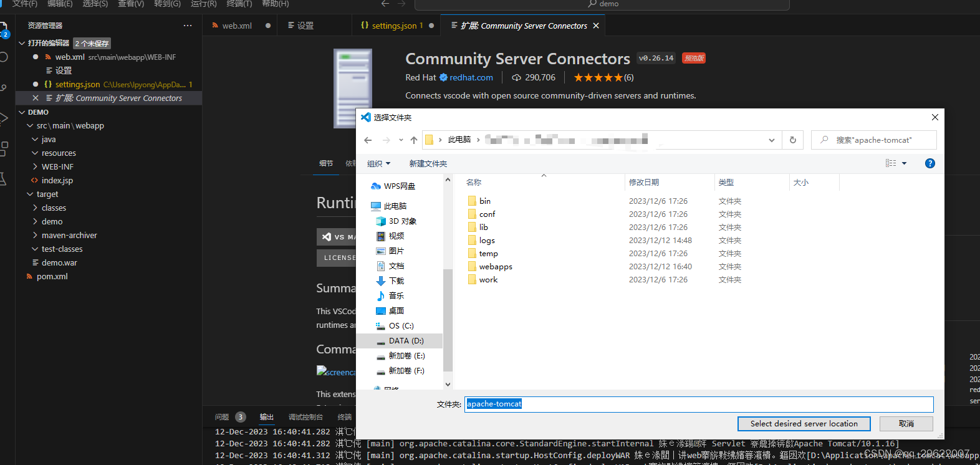
Task: Sort by 修改日期 column header
Action: pos(644,183)
